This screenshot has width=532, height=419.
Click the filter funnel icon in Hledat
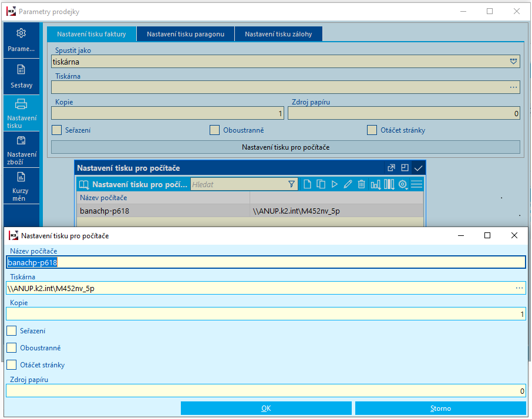point(291,184)
